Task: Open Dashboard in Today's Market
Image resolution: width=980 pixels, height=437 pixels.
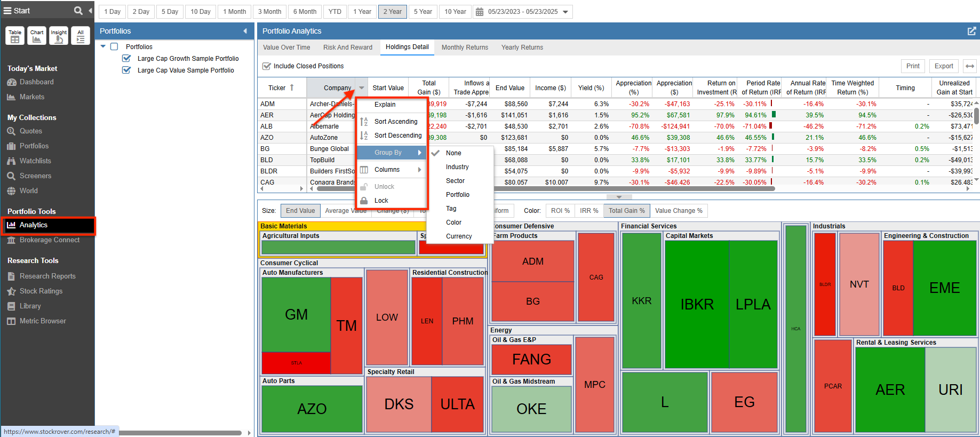Action: coord(36,82)
